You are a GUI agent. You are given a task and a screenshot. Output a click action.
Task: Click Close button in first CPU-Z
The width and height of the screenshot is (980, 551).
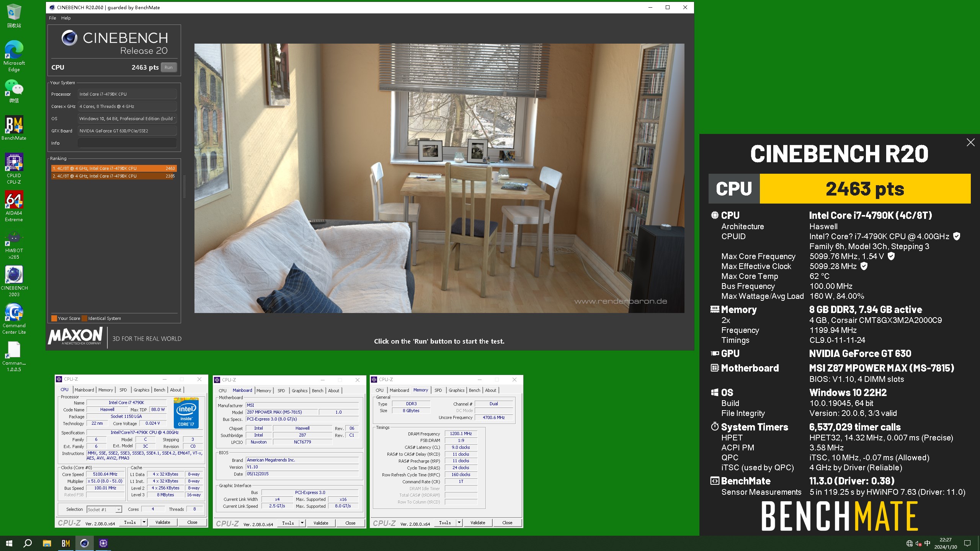click(x=192, y=522)
